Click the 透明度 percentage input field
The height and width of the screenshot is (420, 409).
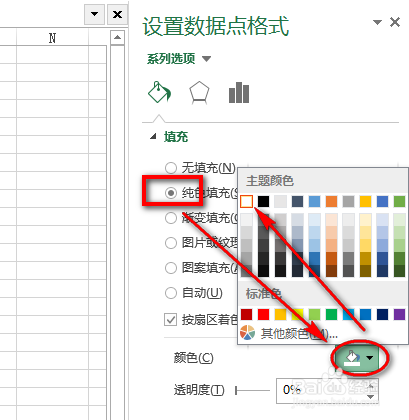tap(321, 390)
